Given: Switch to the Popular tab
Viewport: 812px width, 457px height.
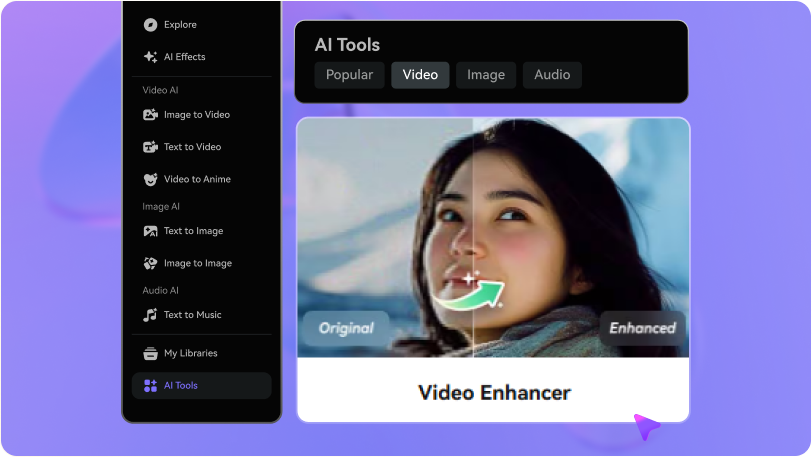Looking at the screenshot, I should (x=349, y=75).
